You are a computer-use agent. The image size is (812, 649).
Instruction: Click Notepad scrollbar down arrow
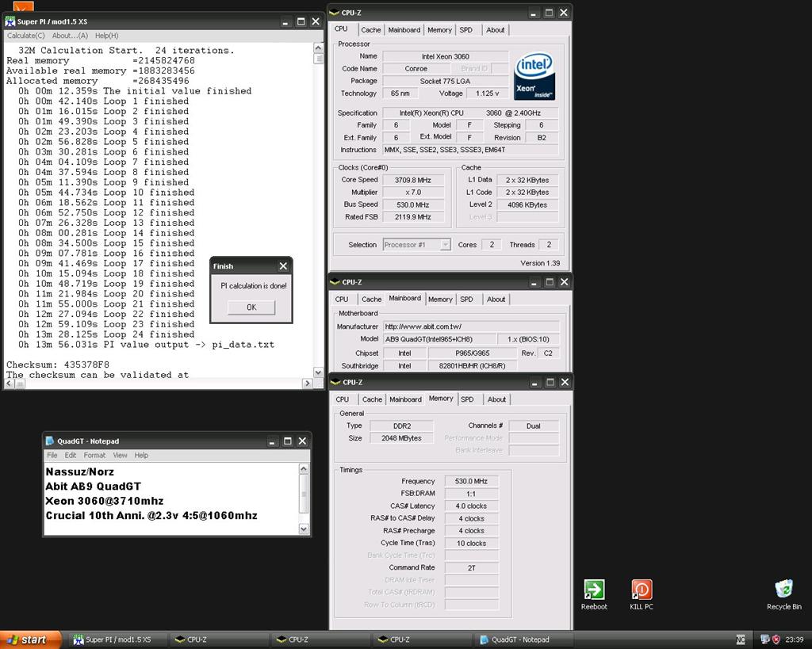[x=304, y=529]
